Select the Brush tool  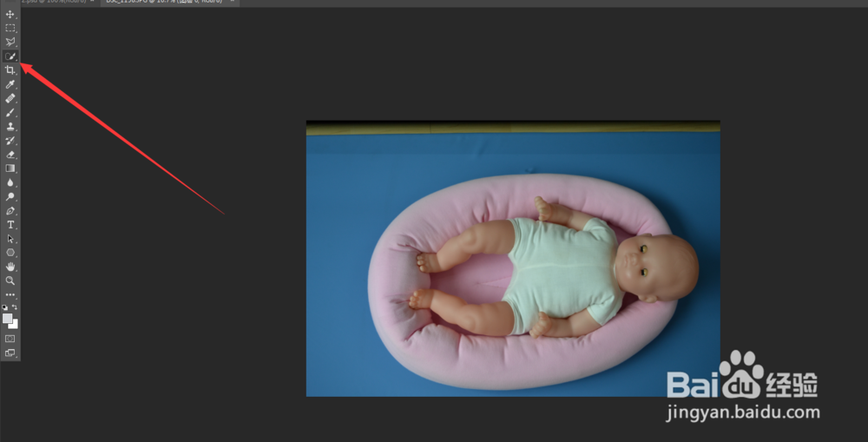tap(10, 112)
